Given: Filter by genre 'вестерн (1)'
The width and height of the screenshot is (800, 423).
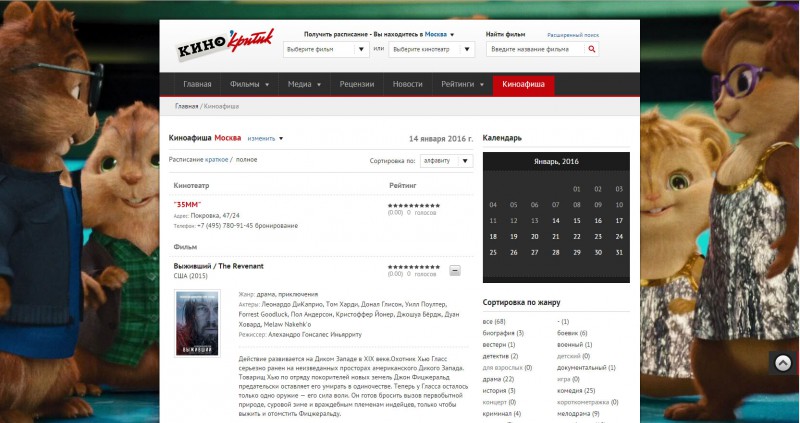Looking at the screenshot, I should [x=499, y=345].
